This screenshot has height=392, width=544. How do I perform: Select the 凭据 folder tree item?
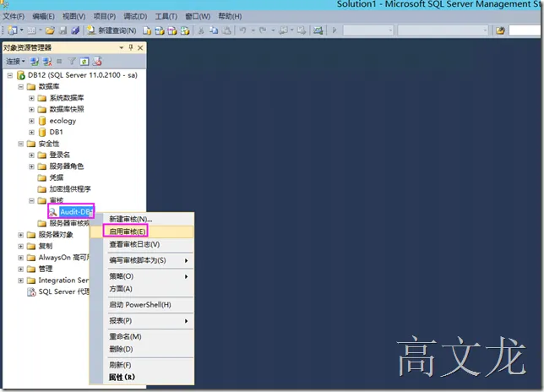pos(51,178)
